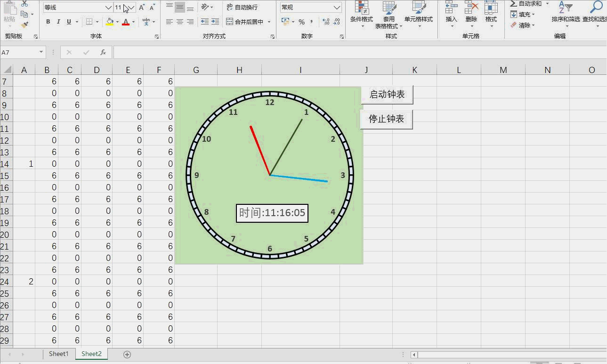
Task: Increase font size with large A icon
Action: [x=142, y=8]
